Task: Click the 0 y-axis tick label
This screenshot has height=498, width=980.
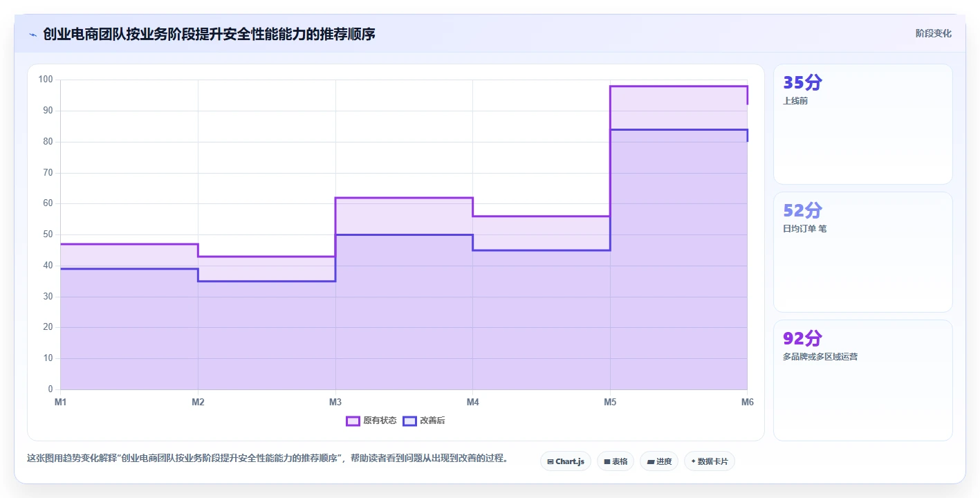Action: click(50, 389)
